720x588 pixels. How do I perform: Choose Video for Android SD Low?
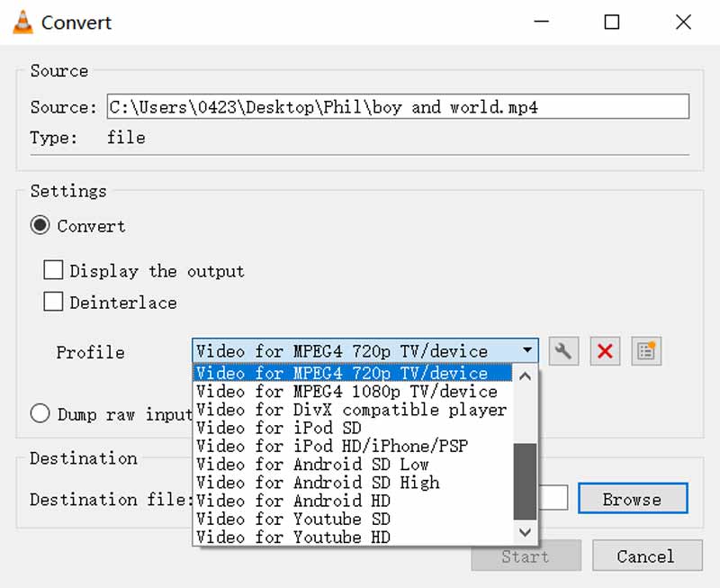point(352,464)
